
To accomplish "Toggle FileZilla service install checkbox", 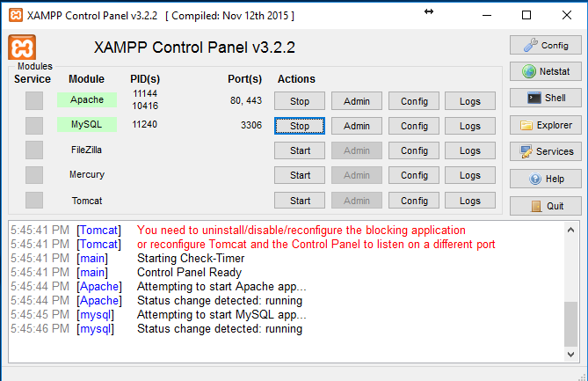I will [x=34, y=150].
